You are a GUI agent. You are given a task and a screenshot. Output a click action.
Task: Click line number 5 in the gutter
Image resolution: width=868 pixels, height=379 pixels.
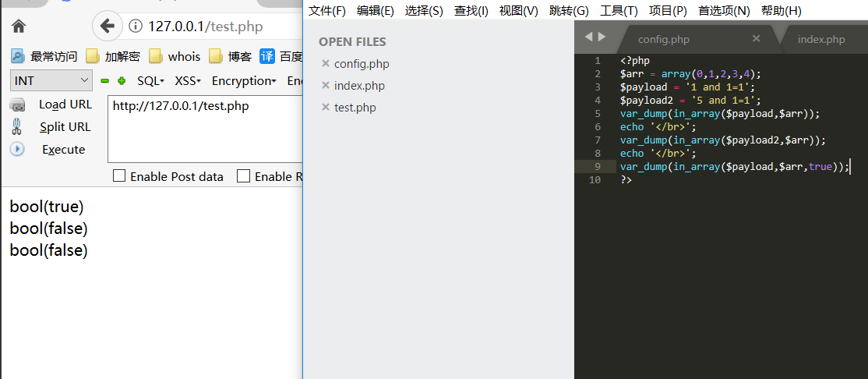598,114
